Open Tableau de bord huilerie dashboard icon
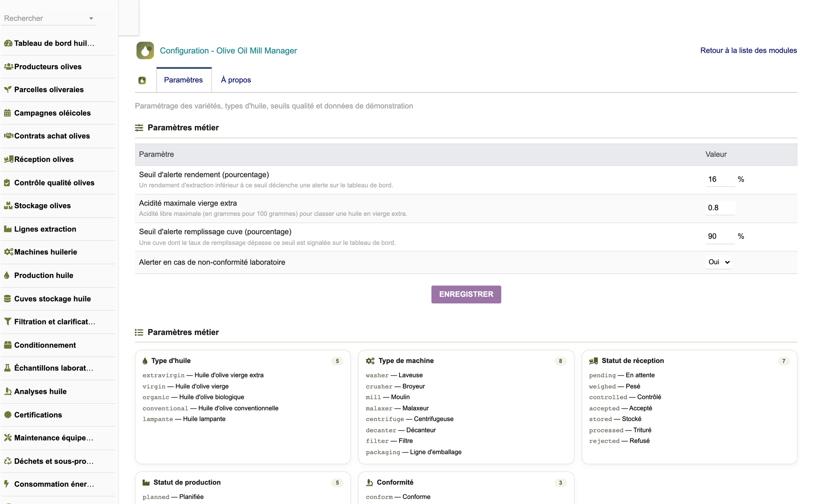This screenshot has width=815, height=504. click(x=8, y=43)
